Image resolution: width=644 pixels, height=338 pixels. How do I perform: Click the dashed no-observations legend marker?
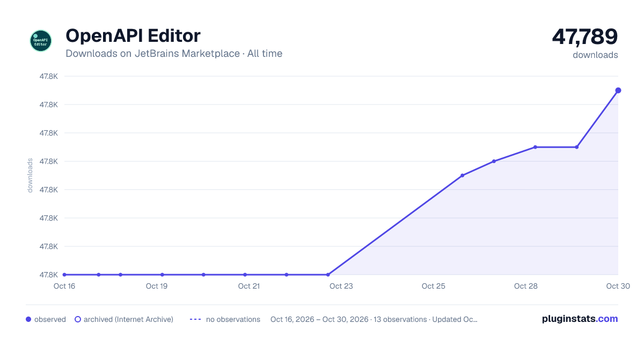195,319
